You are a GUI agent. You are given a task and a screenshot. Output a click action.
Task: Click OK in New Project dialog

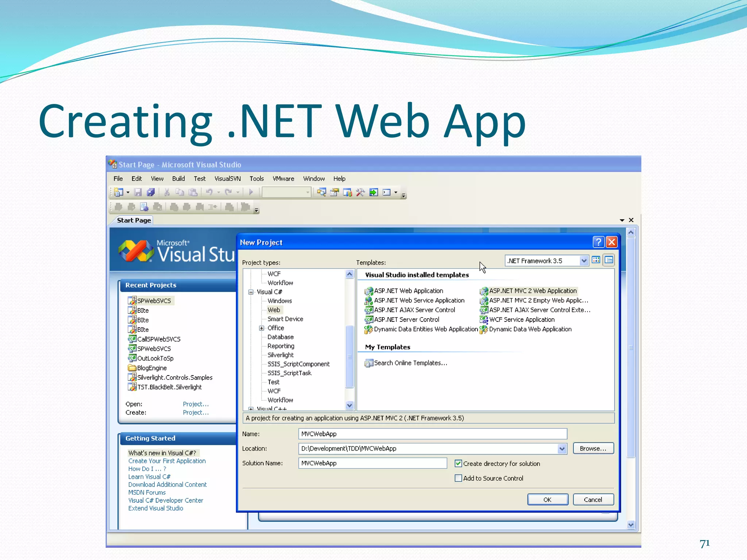tap(547, 499)
